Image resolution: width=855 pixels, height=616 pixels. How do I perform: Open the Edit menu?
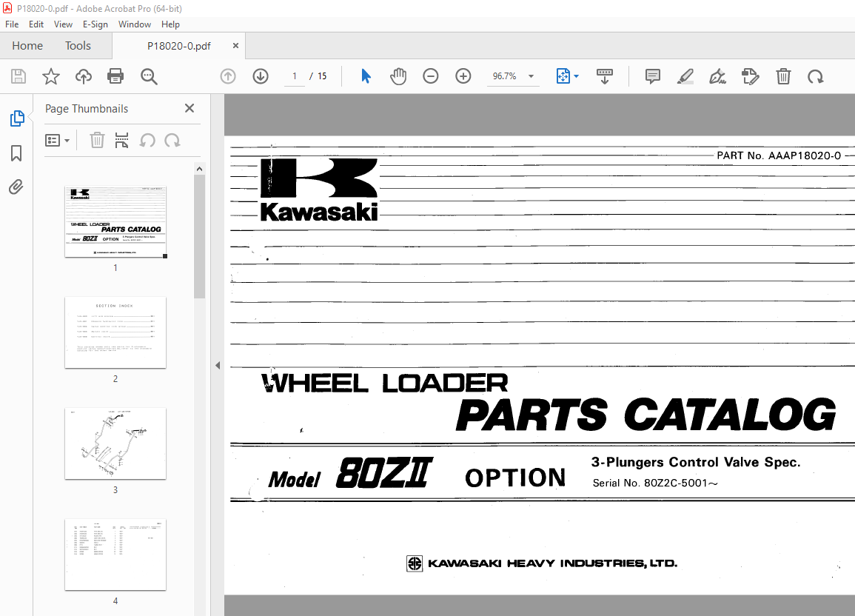click(x=36, y=24)
